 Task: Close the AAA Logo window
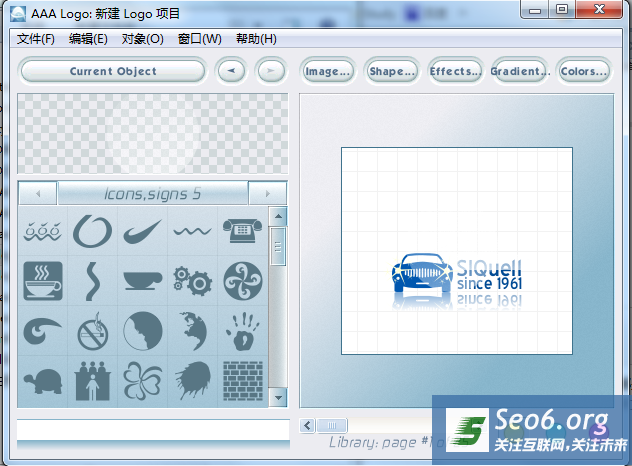(599, 10)
